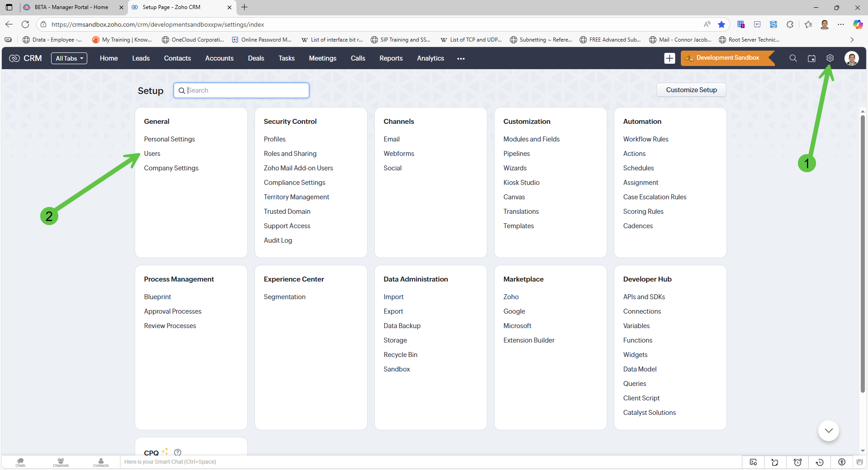Open Workflow Rules under Automation
868x470 pixels.
click(645, 139)
